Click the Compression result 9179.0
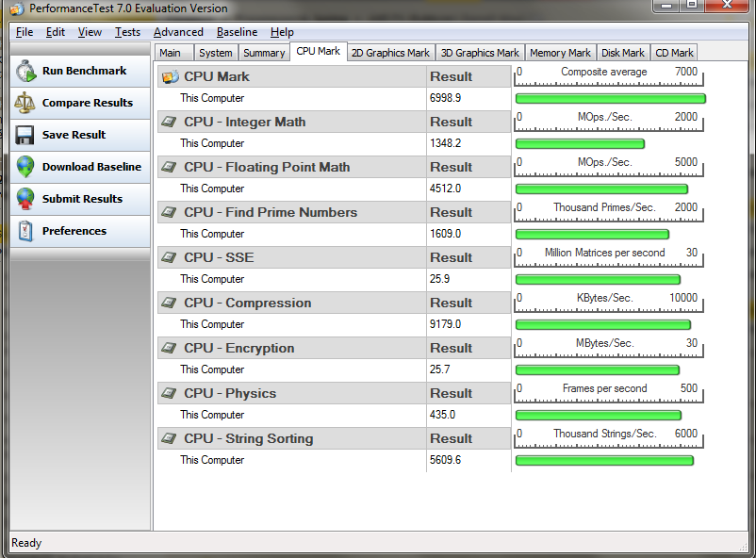Viewport: 756px width, 558px height. [445, 324]
